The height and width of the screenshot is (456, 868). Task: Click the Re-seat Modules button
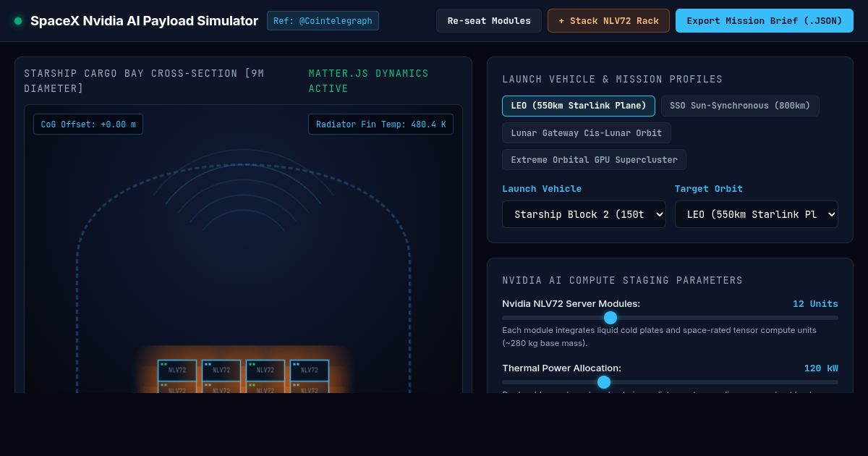click(x=489, y=21)
